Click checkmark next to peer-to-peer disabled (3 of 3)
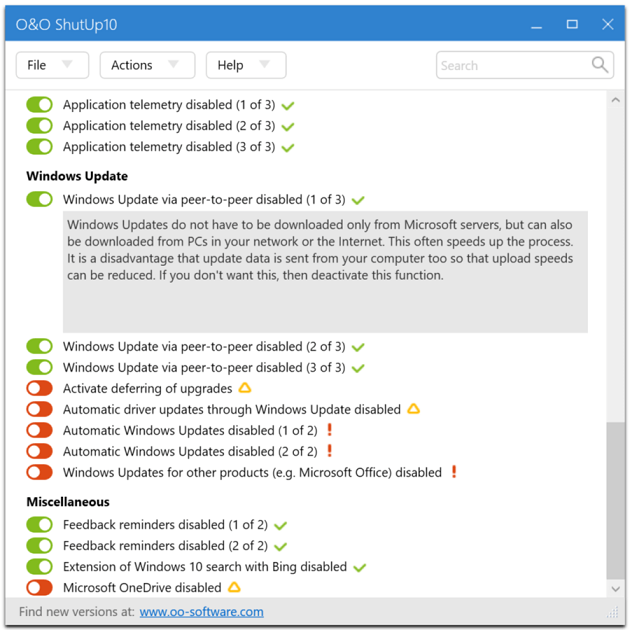The image size is (630, 630). pos(358,368)
